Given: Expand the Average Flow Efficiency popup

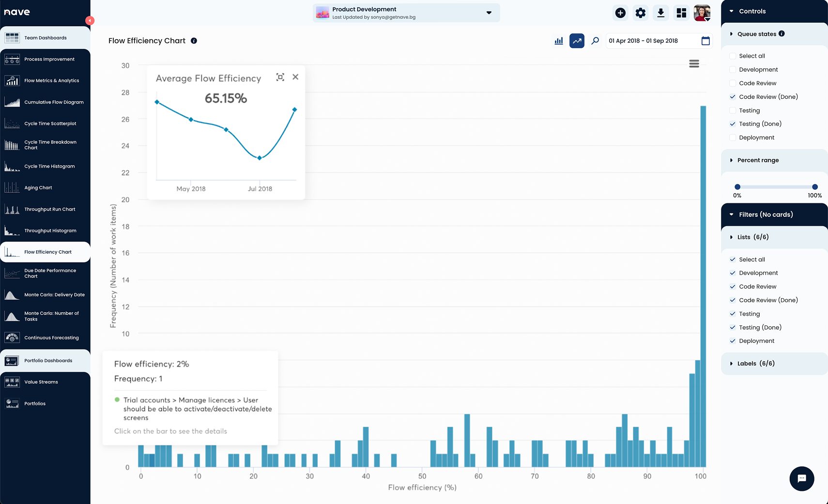Looking at the screenshot, I should (280, 77).
